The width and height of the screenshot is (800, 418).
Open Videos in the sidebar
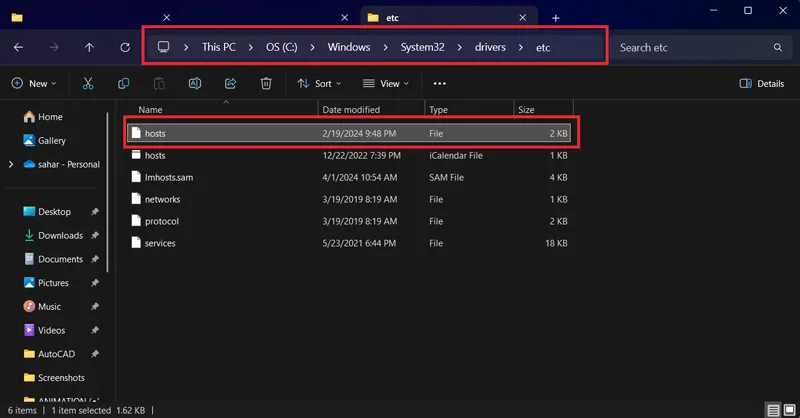pos(44,330)
